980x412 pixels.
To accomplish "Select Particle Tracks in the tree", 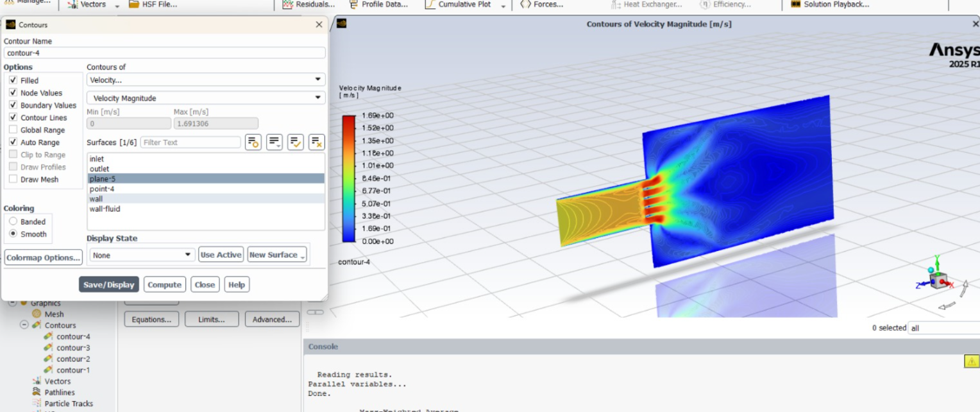I will click(x=69, y=404).
